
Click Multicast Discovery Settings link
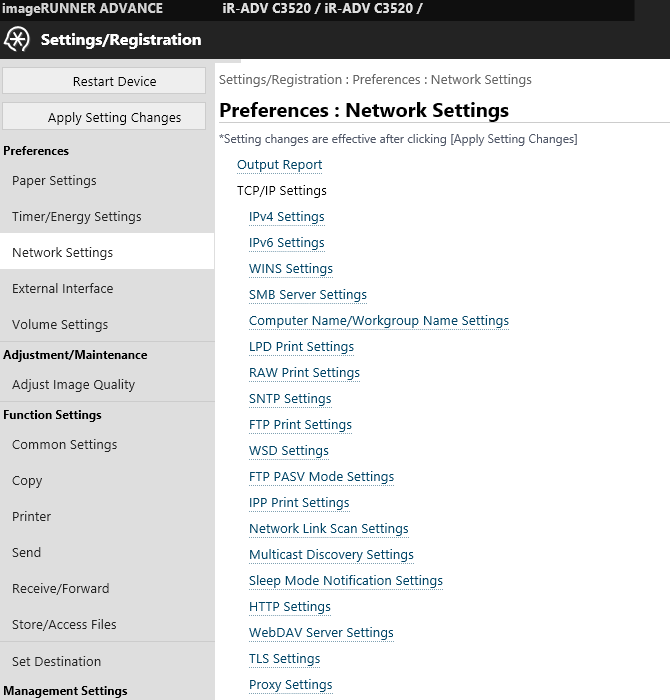tap(331, 555)
